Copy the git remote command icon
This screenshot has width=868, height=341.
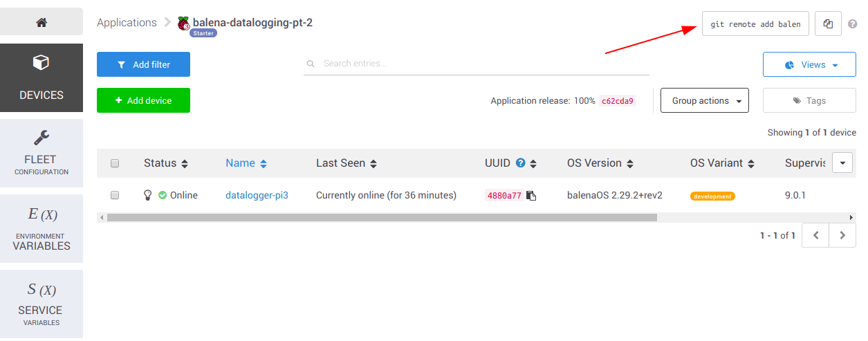click(828, 24)
